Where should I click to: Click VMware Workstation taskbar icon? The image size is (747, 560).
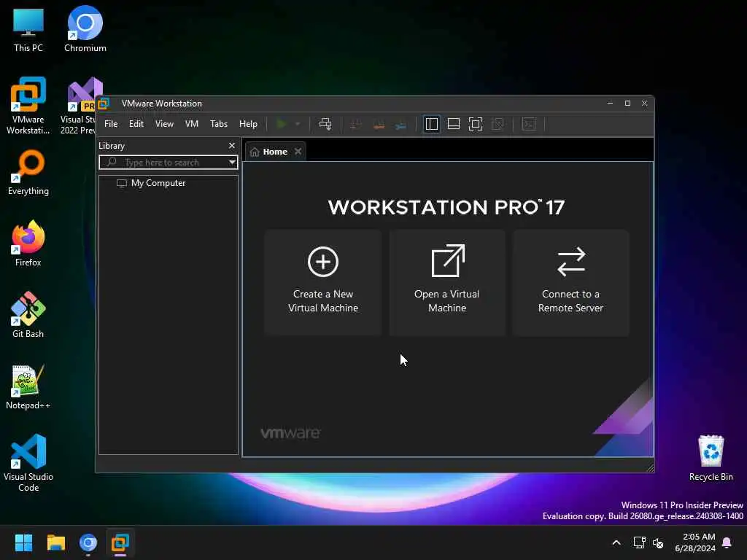(x=120, y=542)
